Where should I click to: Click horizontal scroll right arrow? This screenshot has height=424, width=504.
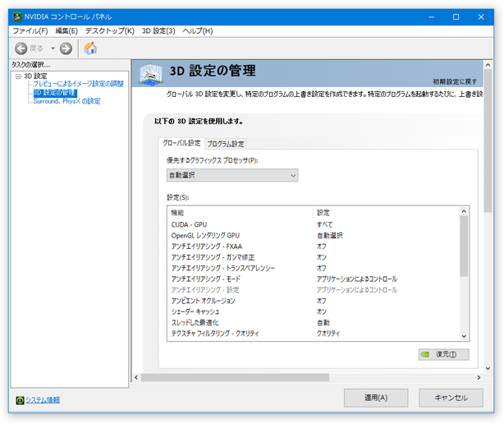click(479, 377)
